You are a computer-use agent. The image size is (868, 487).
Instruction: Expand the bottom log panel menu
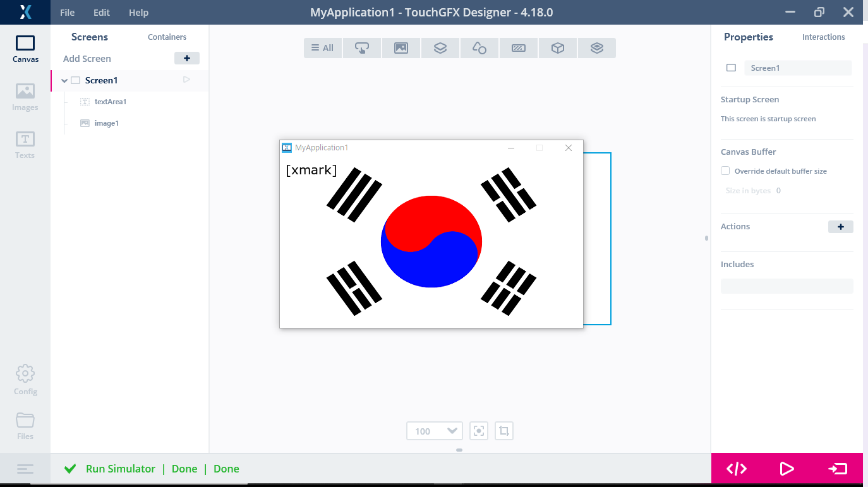pos(25,469)
